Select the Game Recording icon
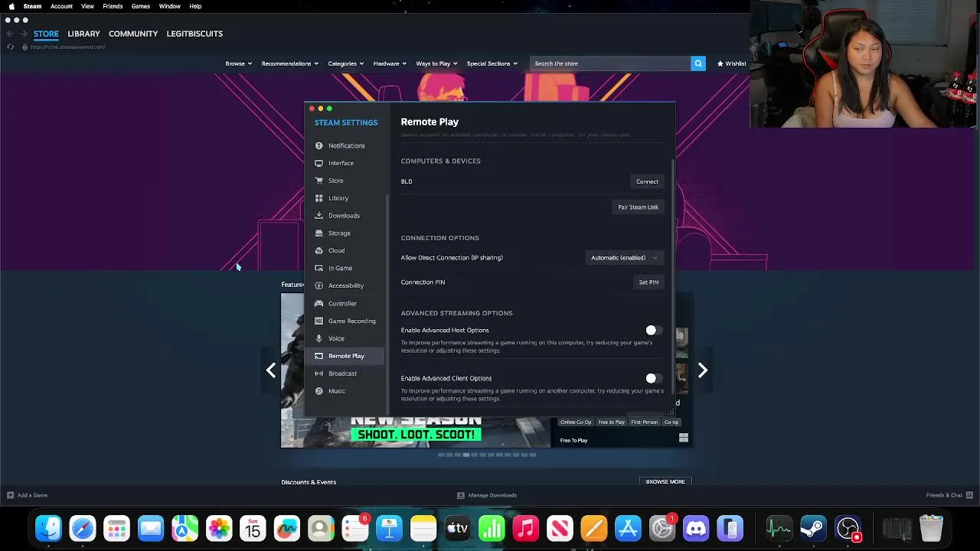 [318, 321]
